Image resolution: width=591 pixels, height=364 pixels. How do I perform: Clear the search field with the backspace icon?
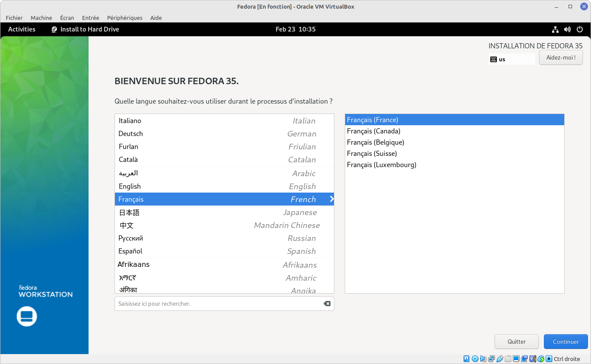point(327,304)
